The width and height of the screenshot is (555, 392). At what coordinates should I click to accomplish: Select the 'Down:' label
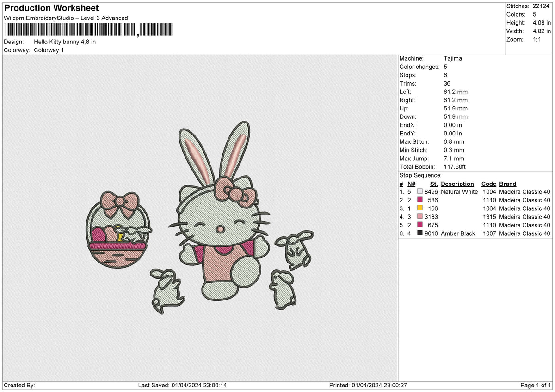coord(408,117)
